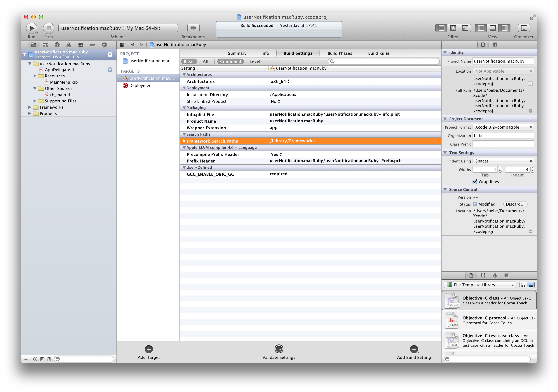The image size is (558, 392).
Task: Click Add Build Setting button
Action: (x=414, y=352)
